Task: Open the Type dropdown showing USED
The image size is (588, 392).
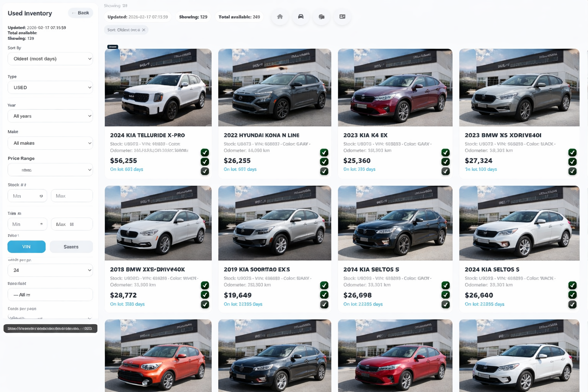Action: tap(50, 87)
